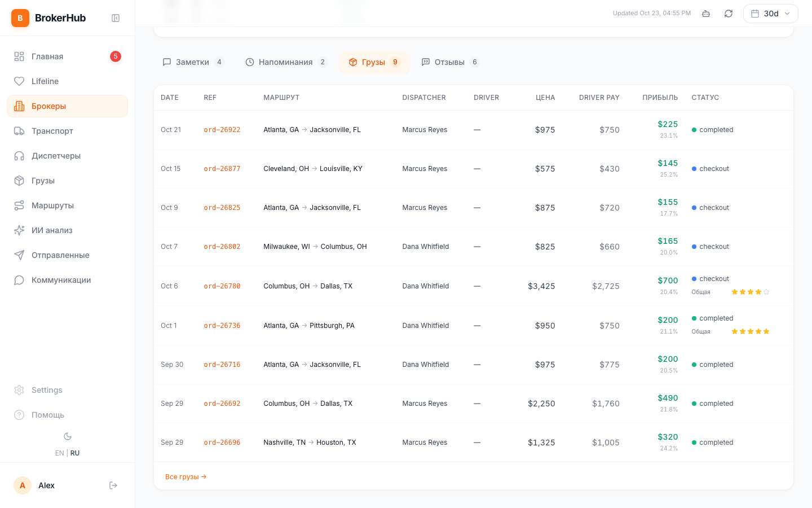Viewport: 812px width, 508px height.
Task: Refresh data with the circular arrows icon
Action: (729, 14)
